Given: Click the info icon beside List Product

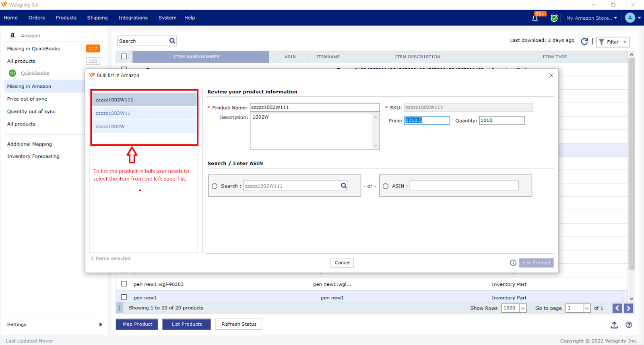Looking at the screenshot, I should coord(513,263).
